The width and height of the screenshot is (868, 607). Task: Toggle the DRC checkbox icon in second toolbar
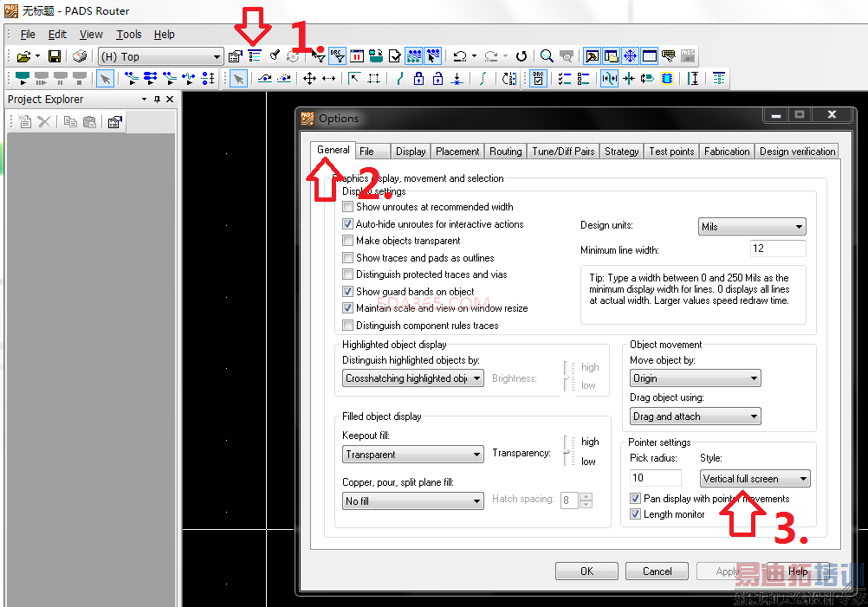[538, 79]
